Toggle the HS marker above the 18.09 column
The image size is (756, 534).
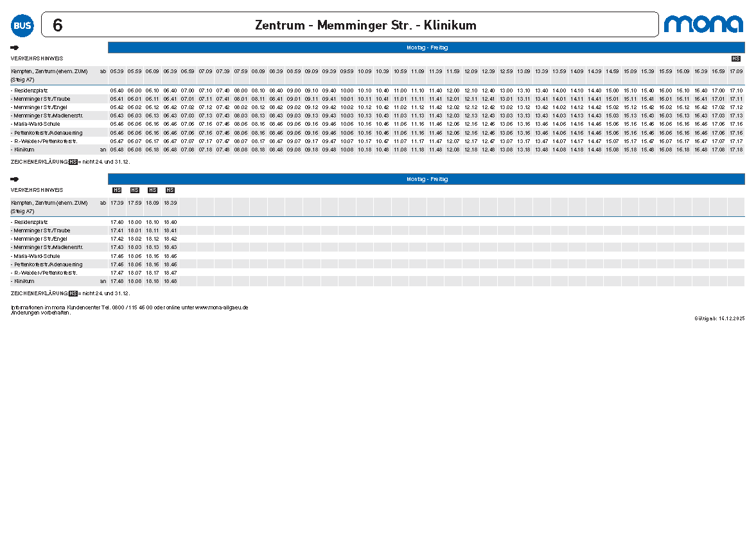point(152,190)
